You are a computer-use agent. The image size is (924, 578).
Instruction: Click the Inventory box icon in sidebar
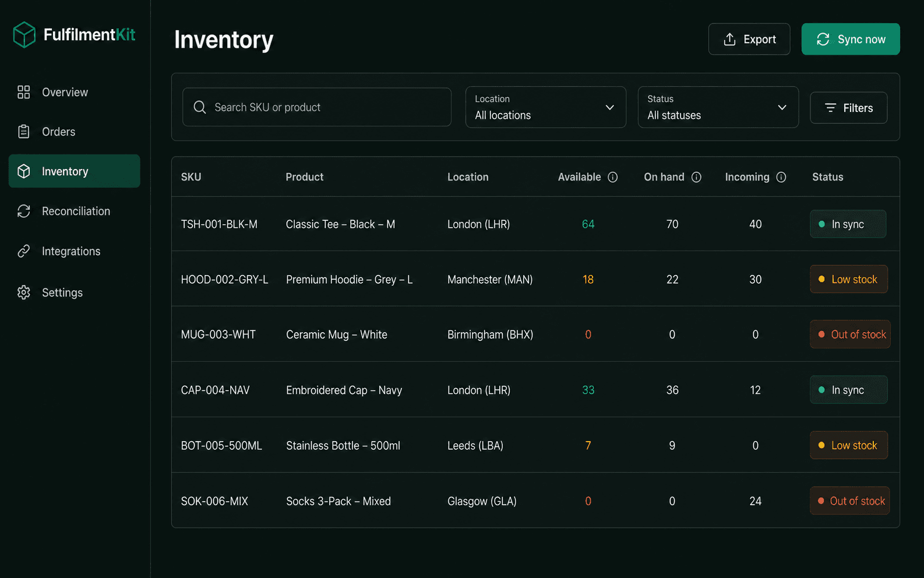click(x=24, y=171)
